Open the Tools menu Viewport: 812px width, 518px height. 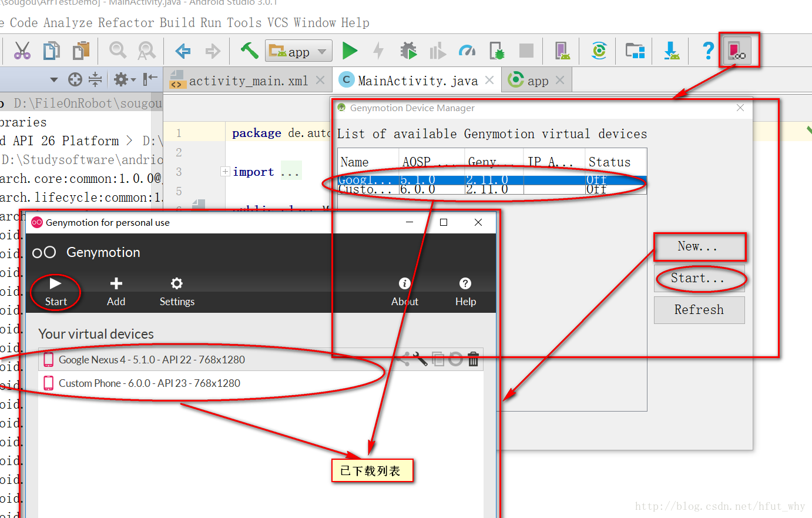[244, 23]
